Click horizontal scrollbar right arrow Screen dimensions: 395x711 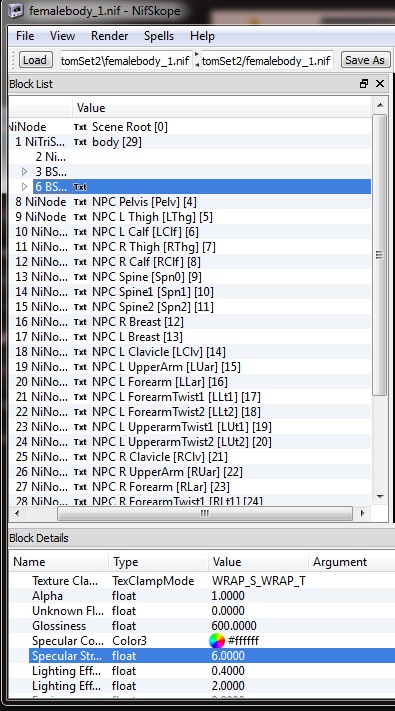click(x=363, y=513)
